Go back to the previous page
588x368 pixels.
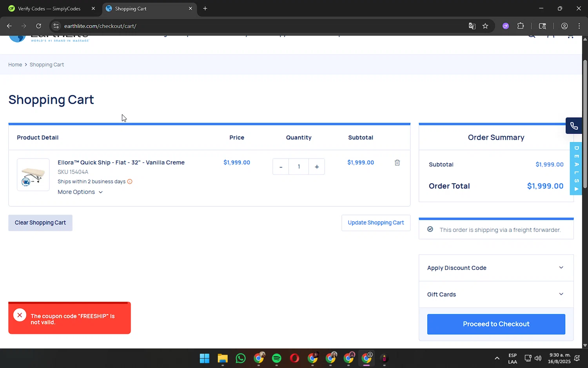click(x=9, y=26)
